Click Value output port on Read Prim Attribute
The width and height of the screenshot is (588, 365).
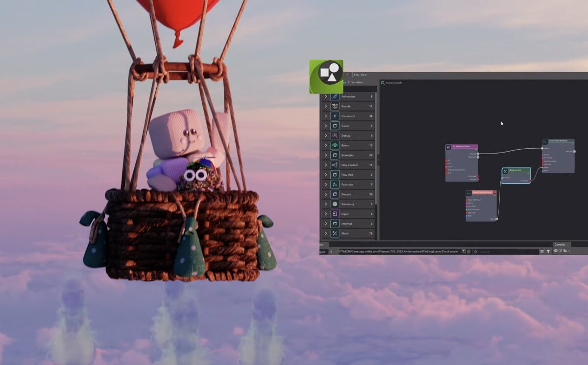click(497, 219)
